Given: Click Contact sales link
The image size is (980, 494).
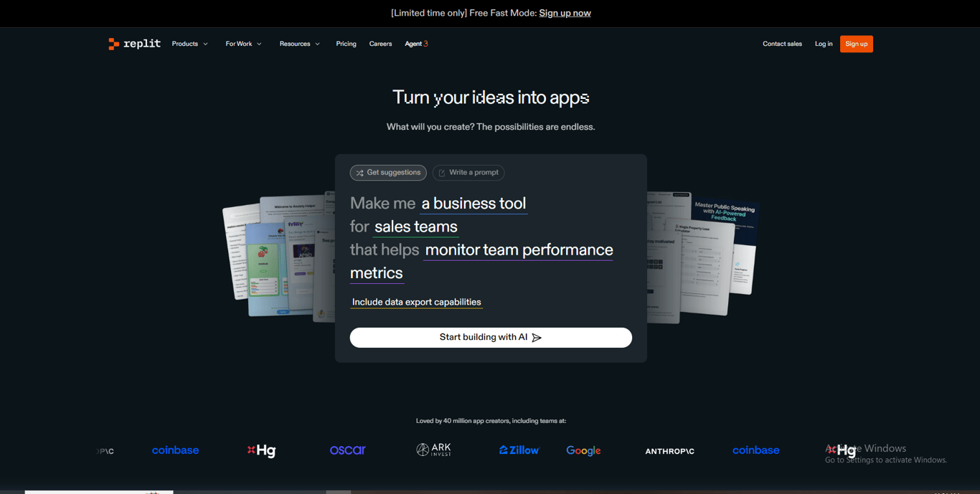Looking at the screenshot, I should click(x=782, y=44).
